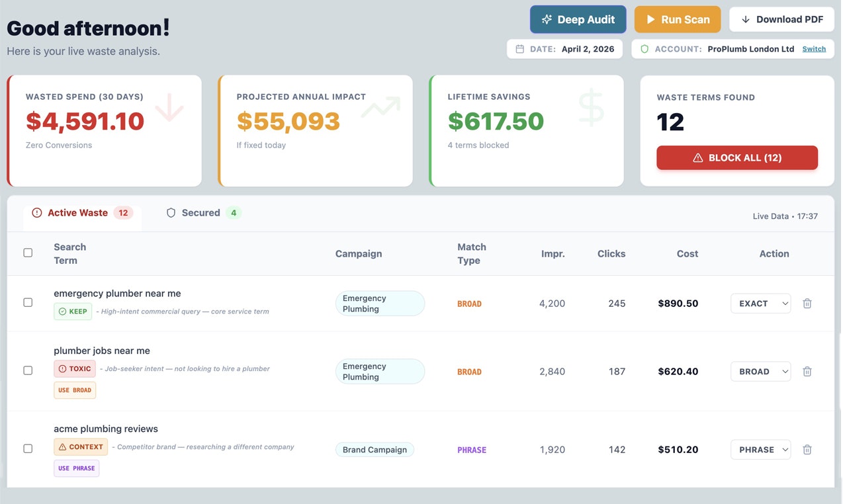
Task: Click the $55,093 projected annual impact
Action: coord(288,122)
